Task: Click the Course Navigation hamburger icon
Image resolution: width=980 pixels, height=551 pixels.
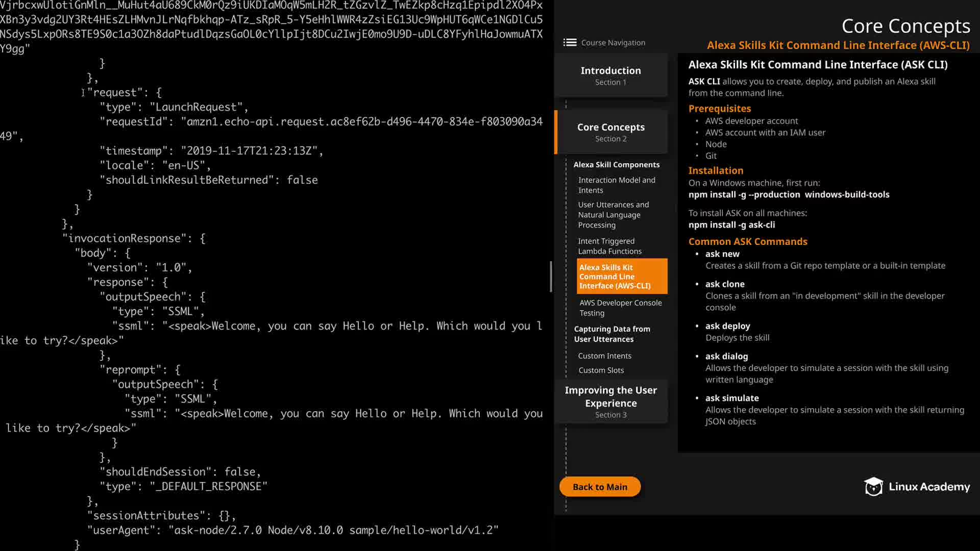Action: [x=570, y=42]
